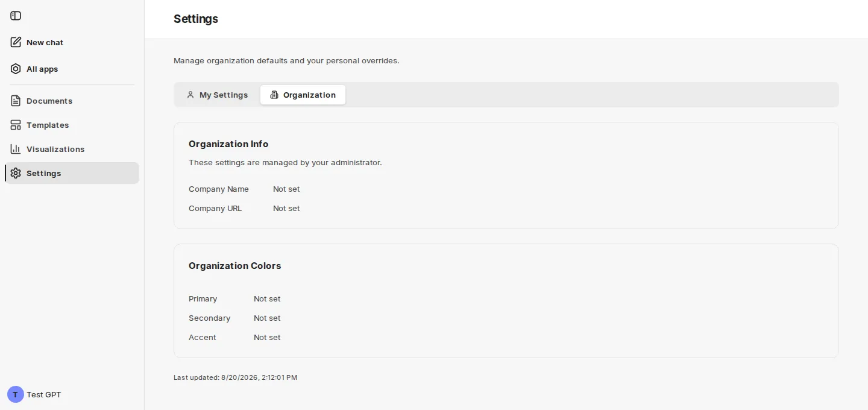The width and height of the screenshot is (868, 410).
Task: Open the Visualizations section
Action: click(x=72, y=149)
